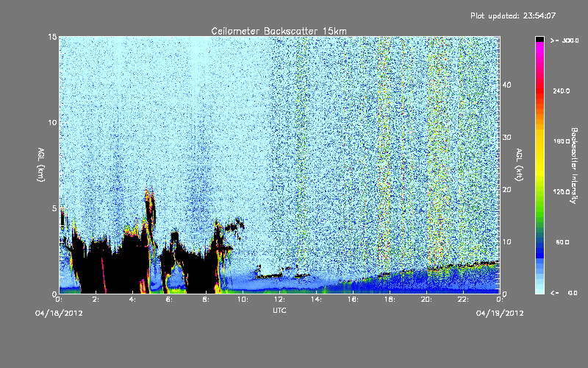This screenshot has height=368, width=588.
Task: Click the end date label 04/19/2012
Action: [500, 314]
